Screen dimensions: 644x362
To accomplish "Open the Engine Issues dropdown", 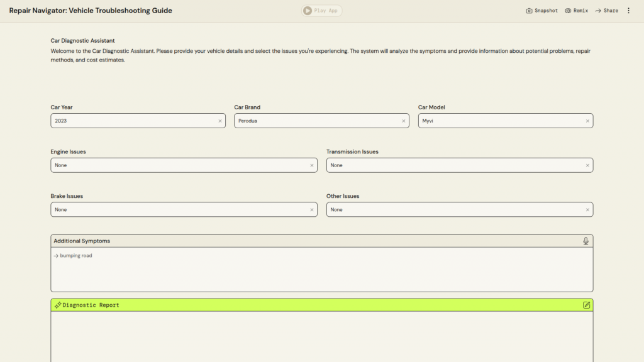I will (x=176, y=165).
